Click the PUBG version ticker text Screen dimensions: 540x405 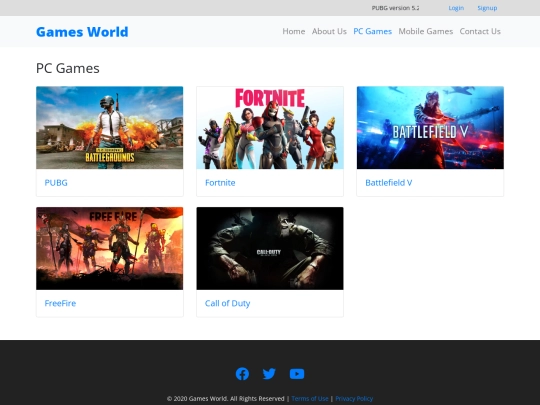point(395,8)
